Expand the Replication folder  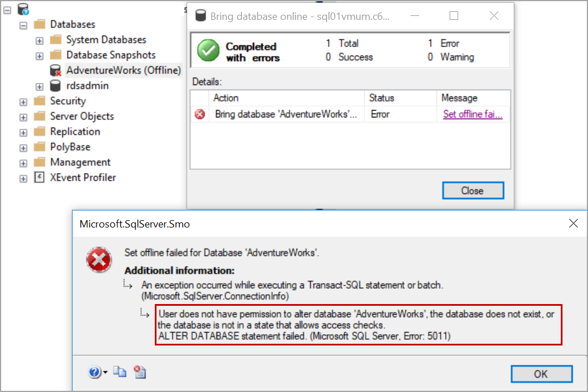tap(23, 133)
